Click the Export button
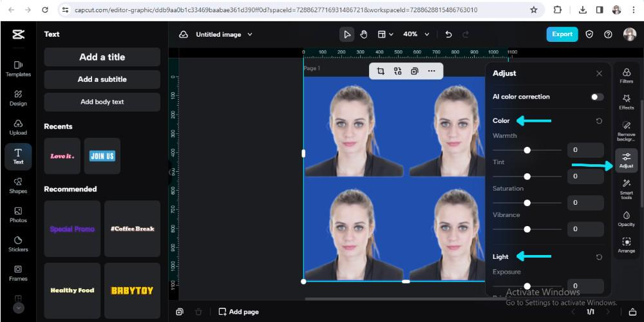 [x=562, y=35]
